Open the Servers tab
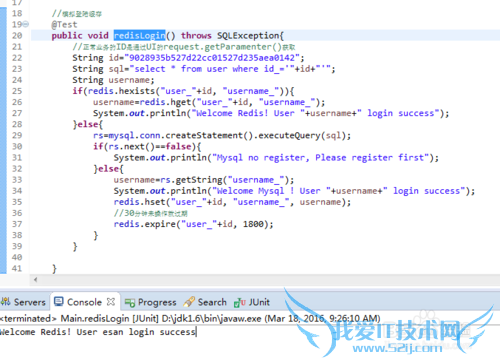Viewport: 500px width, 363px height. tap(23, 302)
